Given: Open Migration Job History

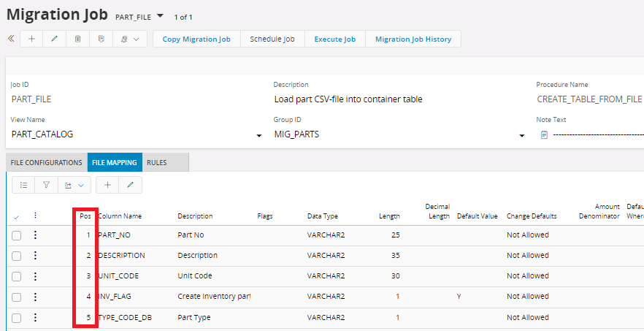Looking at the screenshot, I should (x=413, y=39).
